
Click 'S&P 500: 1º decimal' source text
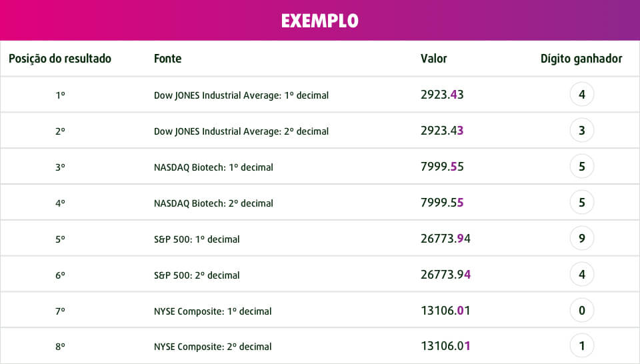pyautogui.click(x=197, y=239)
